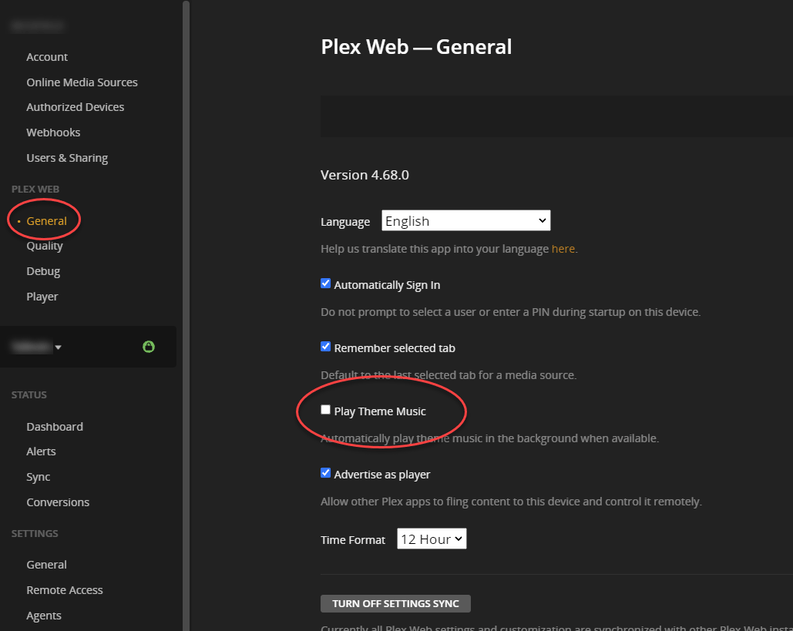Image resolution: width=793 pixels, height=631 pixels.
Task: Open Sync status page
Action: click(38, 477)
